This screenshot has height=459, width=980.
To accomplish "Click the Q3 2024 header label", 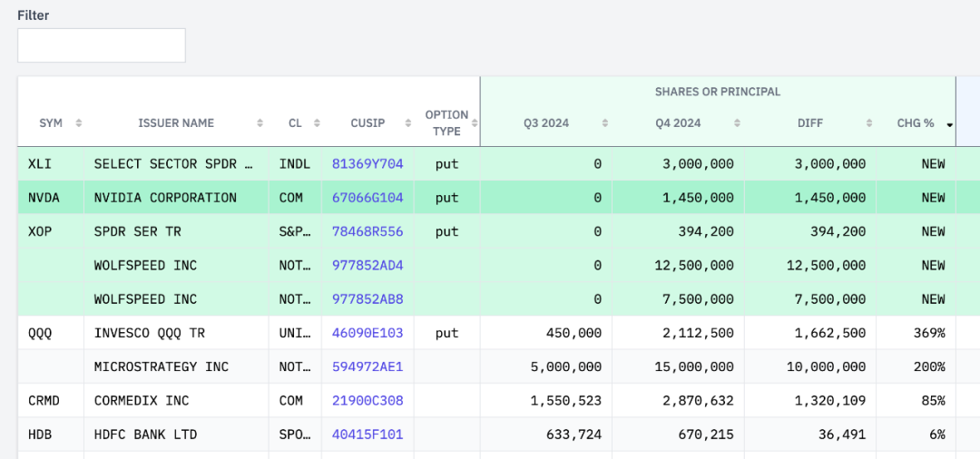I will [546, 123].
